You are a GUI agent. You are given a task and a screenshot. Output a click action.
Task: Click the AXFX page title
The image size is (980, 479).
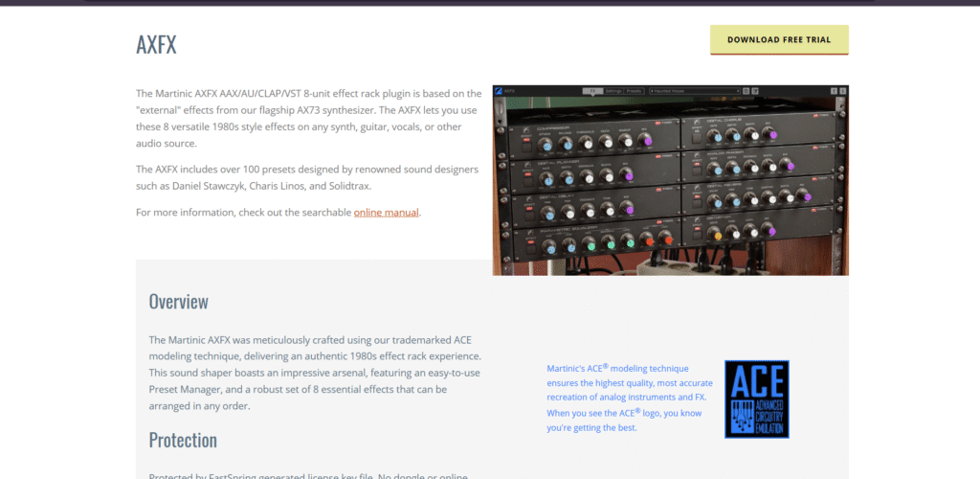pyautogui.click(x=156, y=45)
